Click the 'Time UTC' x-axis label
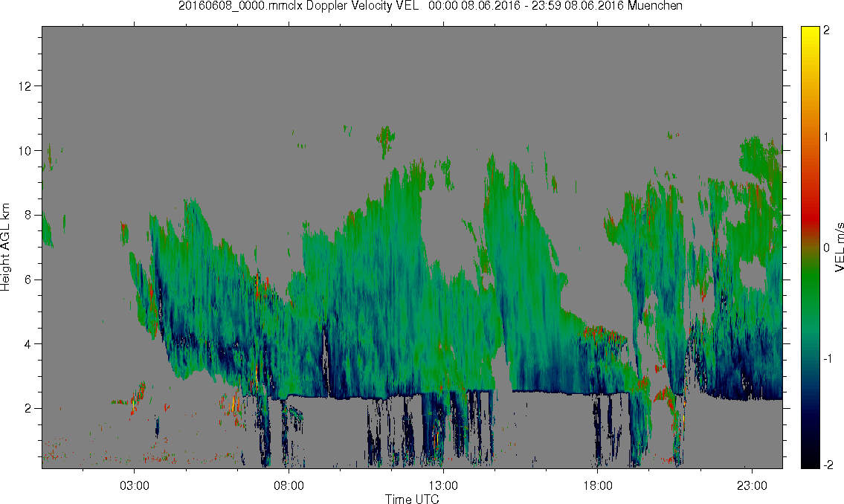This screenshot has height=504, width=844. point(412,499)
